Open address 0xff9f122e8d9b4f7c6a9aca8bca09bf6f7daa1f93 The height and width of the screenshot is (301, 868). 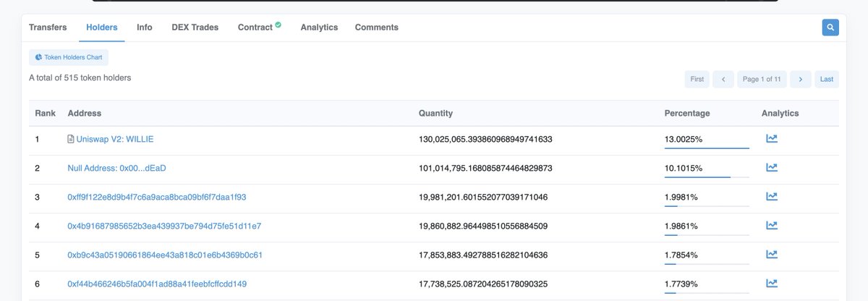157,197
